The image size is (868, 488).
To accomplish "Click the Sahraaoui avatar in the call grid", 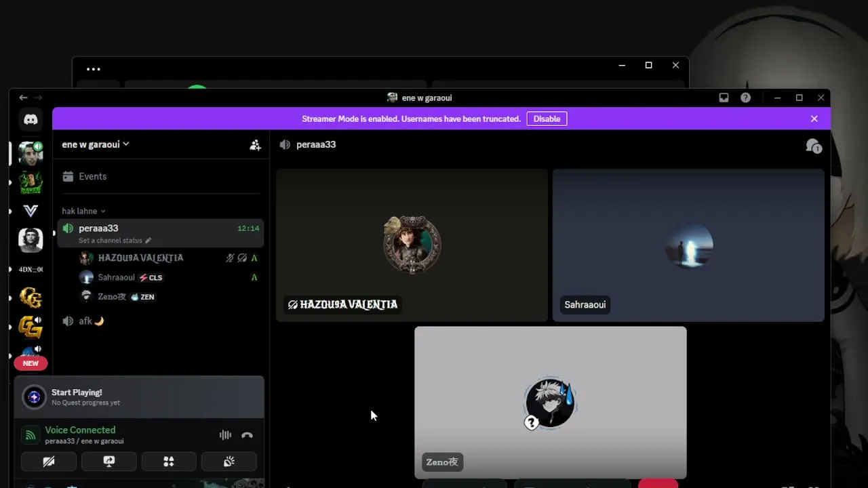I will tap(689, 245).
